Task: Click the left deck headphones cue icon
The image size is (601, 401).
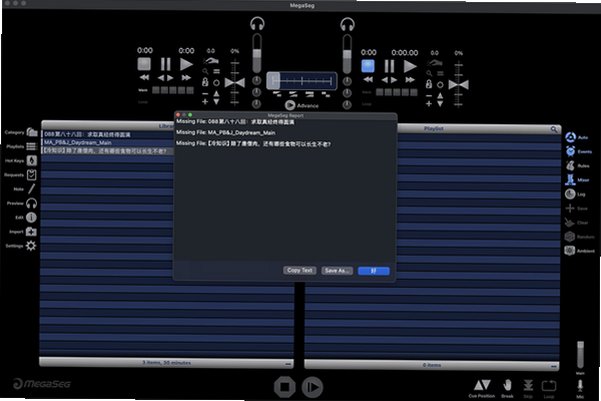Action: click(257, 24)
